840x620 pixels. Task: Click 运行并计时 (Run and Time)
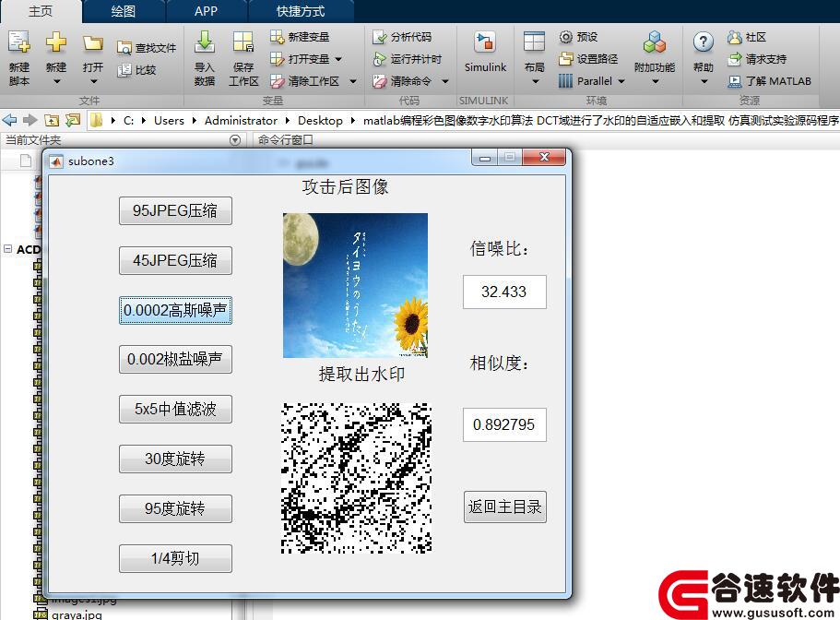tap(407, 58)
